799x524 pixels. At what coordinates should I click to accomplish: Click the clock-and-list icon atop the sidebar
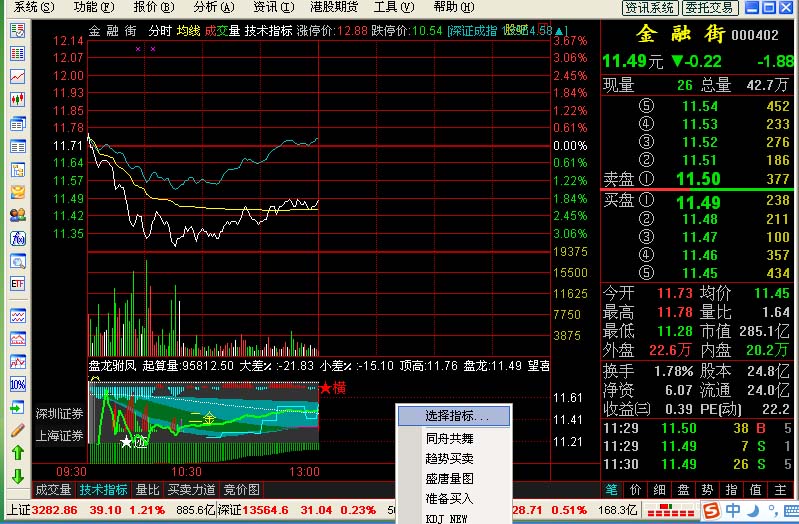click(x=18, y=30)
